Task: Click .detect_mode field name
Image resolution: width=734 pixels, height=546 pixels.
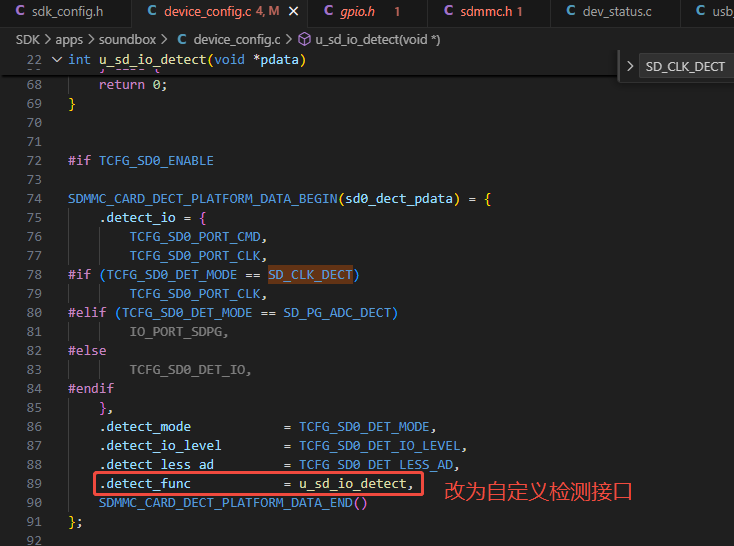Action: [x=145, y=427]
